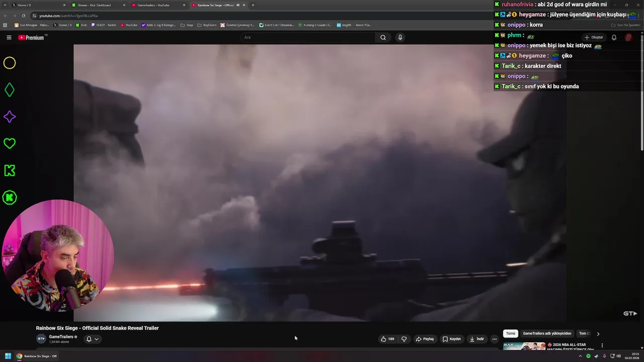This screenshot has width=644, height=362.
Task: Open YouTube notifications bell at top right
Action: point(614,37)
